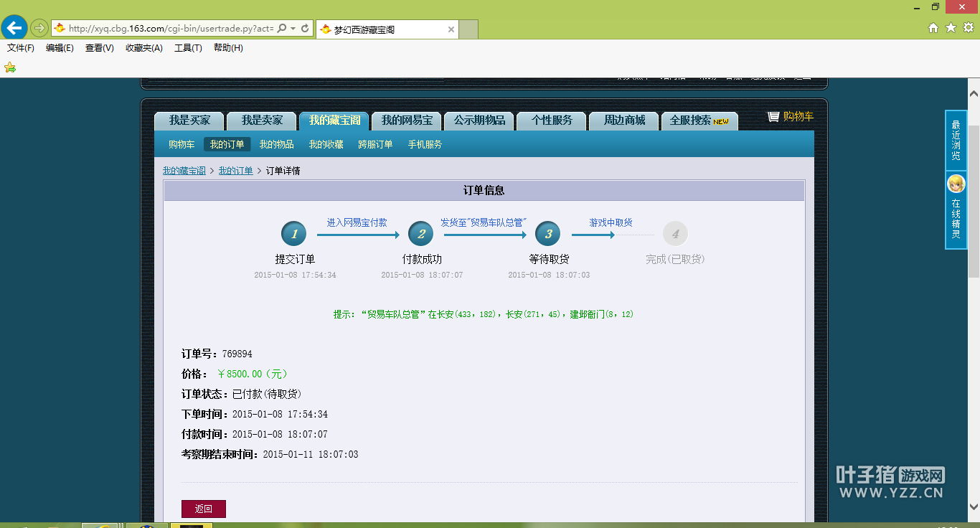This screenshot has height=528, width=980.
Task: Open the 周边商城 tab
Action: [x=624, y=121]
